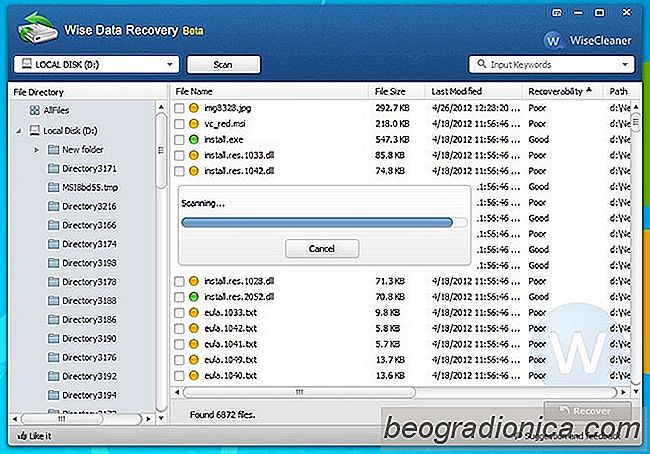Check the box for vc_red.msi
The image size is (650, 454).
click(x=179, y=124)
